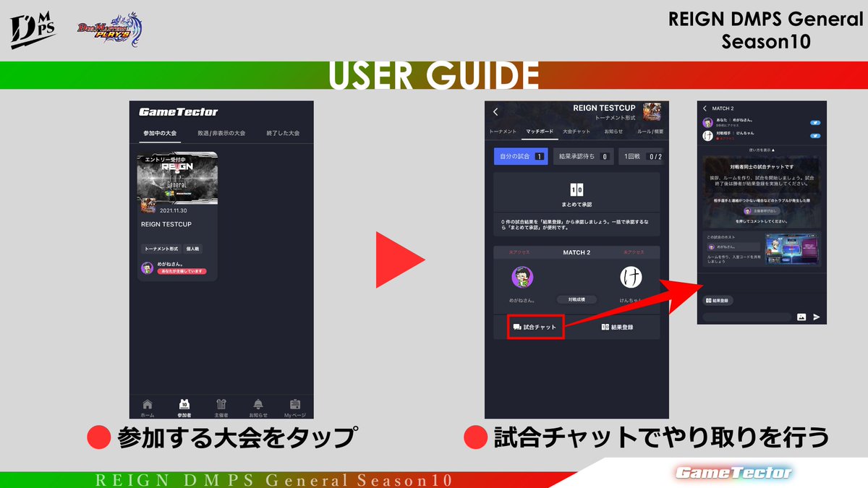Go back with the arrow on REIGN TESTCUP screen
The height and width of the screenshot is (488, 868).
(495, 111)
